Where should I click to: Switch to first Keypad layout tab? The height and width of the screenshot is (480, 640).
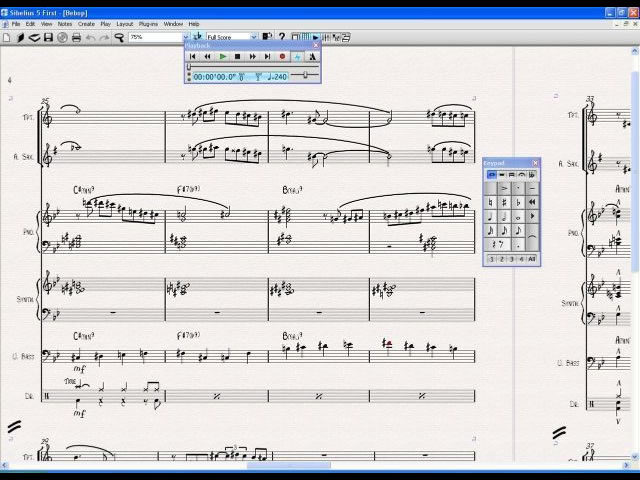[491, 175]
